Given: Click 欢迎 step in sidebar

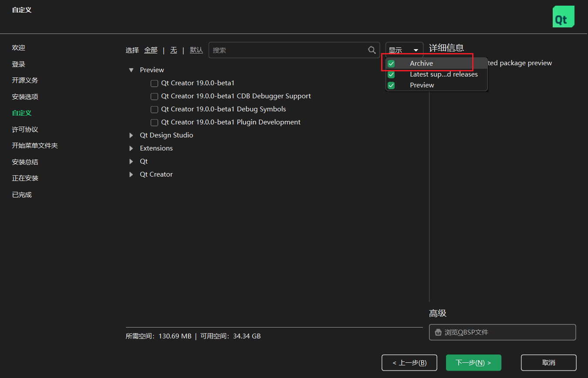Looking at the screenshot, I should (x=19, y=48).
